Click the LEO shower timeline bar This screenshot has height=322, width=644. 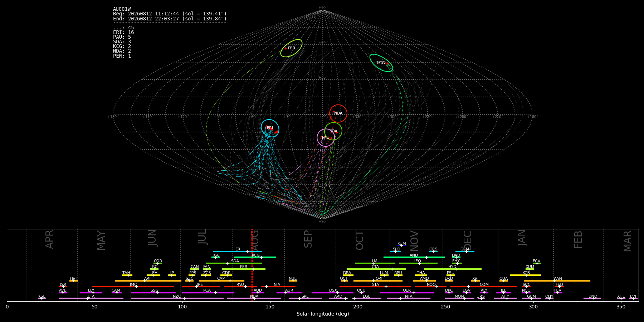pos(418,263)
